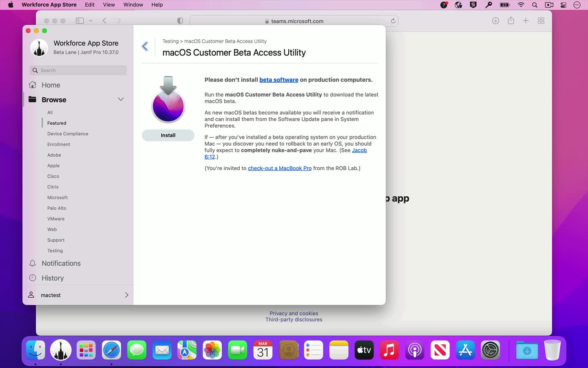
Task: Open the Help menu
Action: [x=157, y=5]
